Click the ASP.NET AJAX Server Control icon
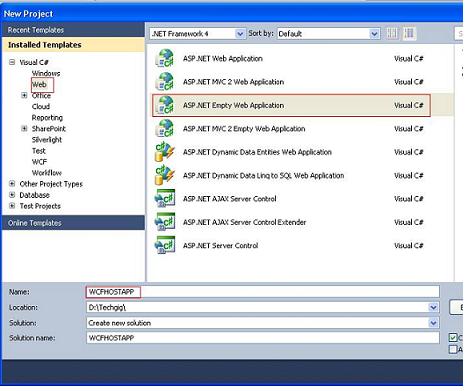 click(x=165, y=198)
